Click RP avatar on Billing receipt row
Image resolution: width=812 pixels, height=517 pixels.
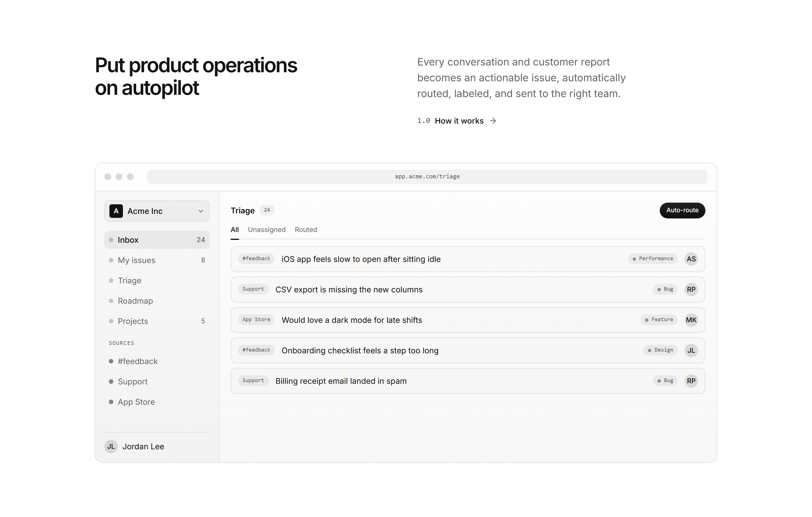(x=691, y=381)
